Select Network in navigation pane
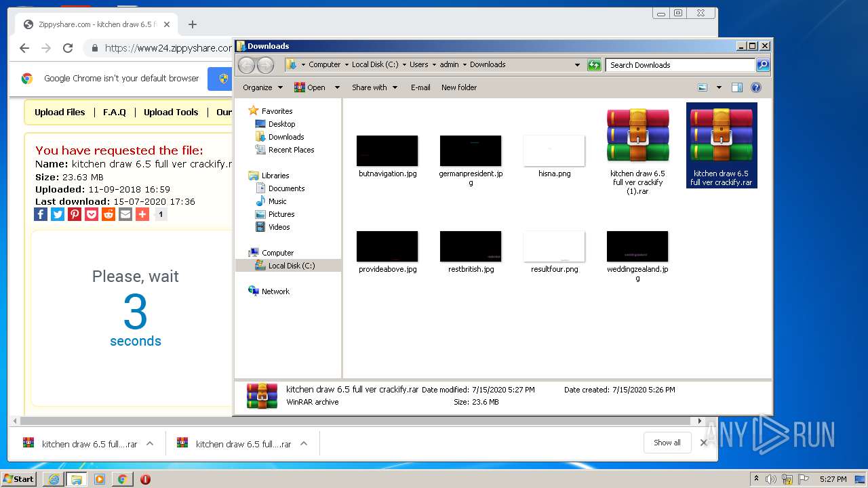The height and width of the screenshot is (488, 868). point(269,291)
